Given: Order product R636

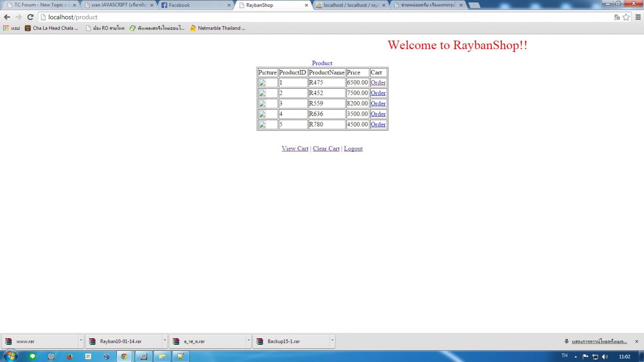Looking at the screenshot, I should (378, 114).
